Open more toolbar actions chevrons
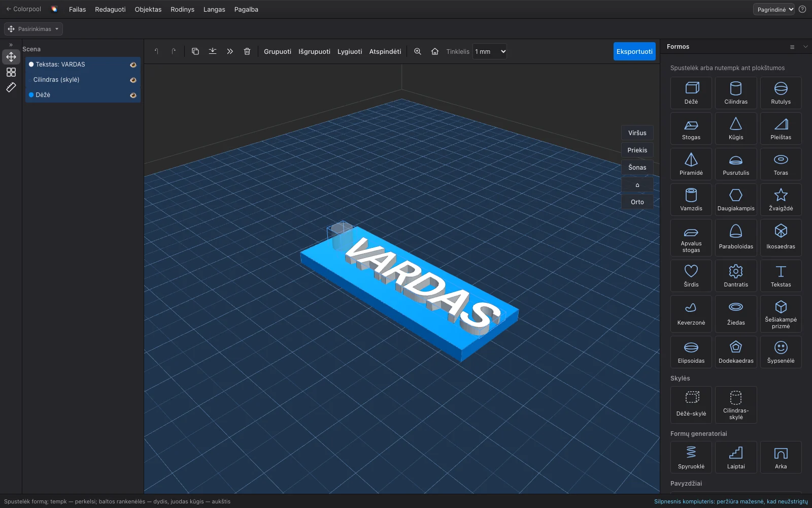The height and width of the screenshot is (508, 812). [x=230, y=51]
